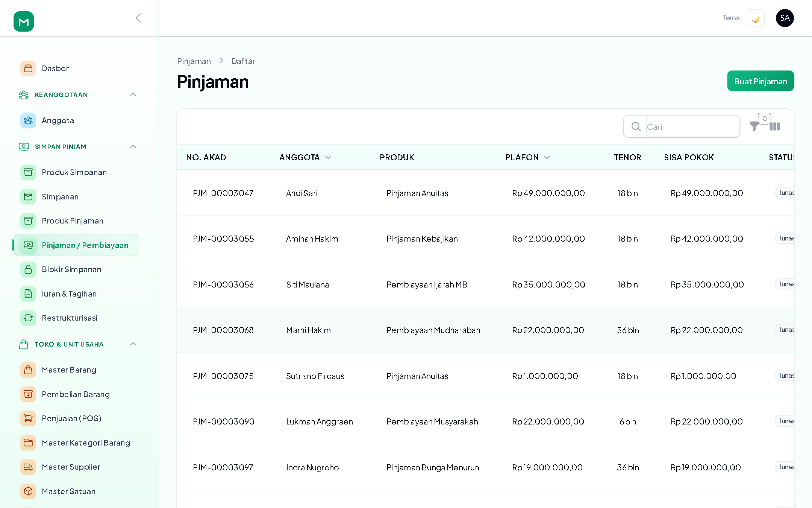Click the Keanggotaan group icon
Image resolution: width=812 pixels, height=508 pixels.
[24, 95]
